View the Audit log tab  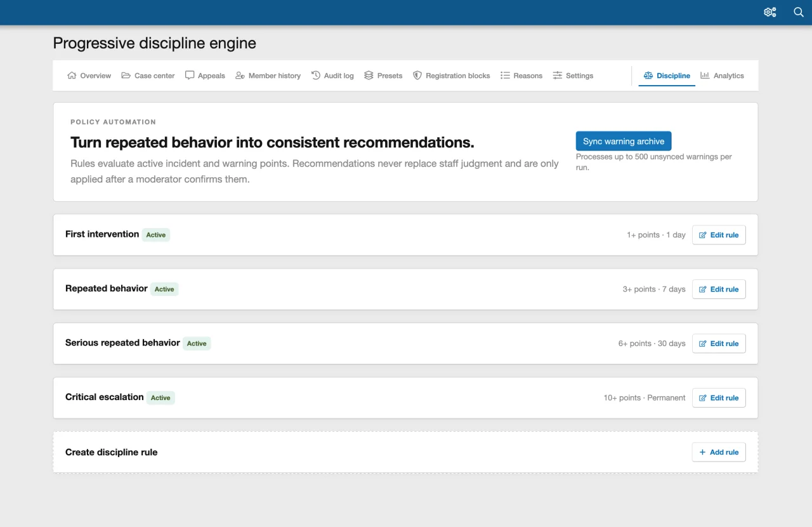point(332,76)
